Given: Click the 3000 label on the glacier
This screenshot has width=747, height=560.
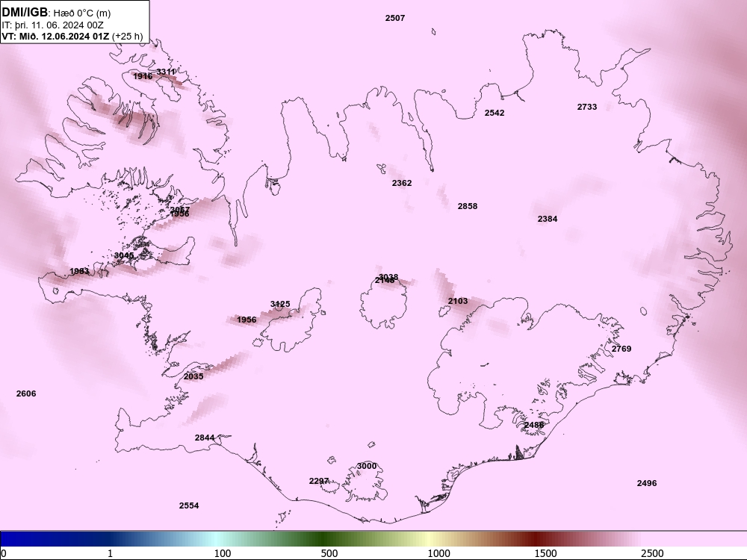Looking at the screenshot, I should 367,466.
